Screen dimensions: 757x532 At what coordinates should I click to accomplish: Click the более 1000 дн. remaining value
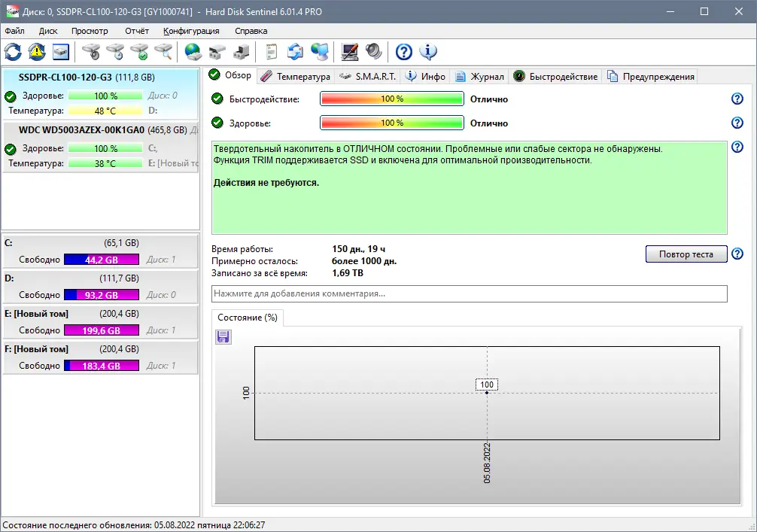pos(364,261)
